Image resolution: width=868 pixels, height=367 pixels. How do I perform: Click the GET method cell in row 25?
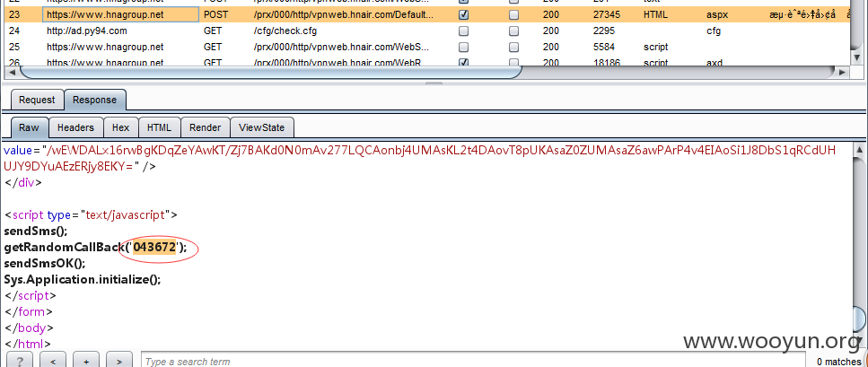click(x=213, y=47)
